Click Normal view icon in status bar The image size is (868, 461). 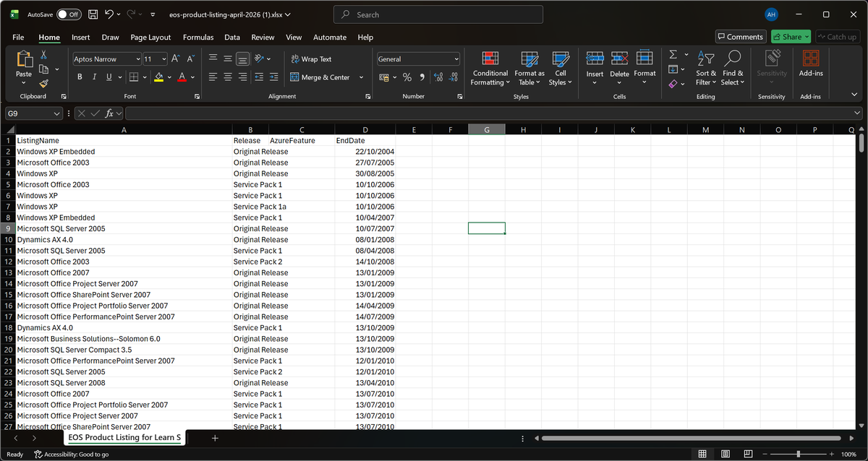point(702,454)
